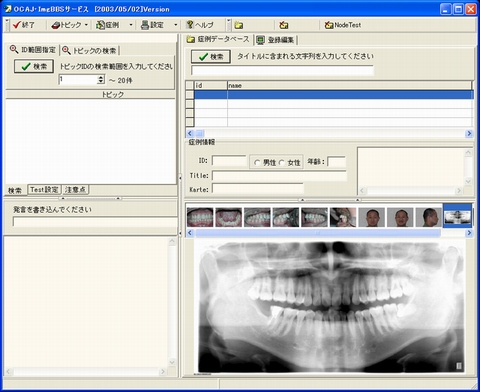Click the name column header
Screen dimensions: 480x392
coord(349,85)
